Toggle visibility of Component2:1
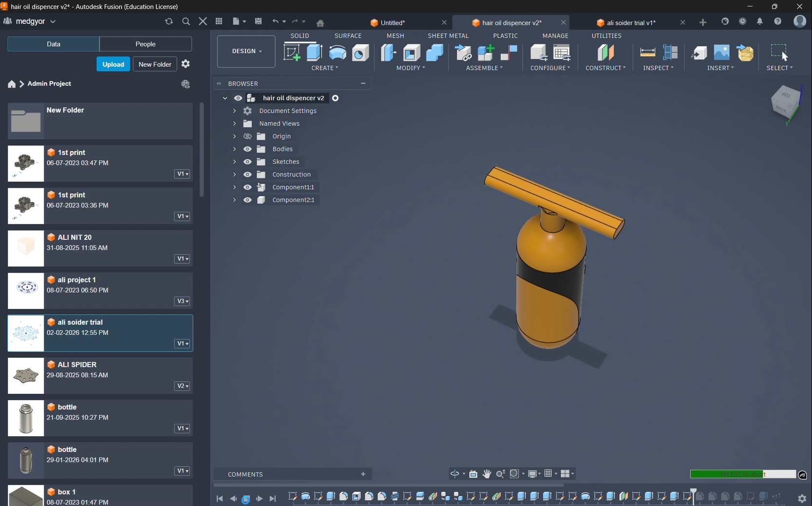 [247, 200]
